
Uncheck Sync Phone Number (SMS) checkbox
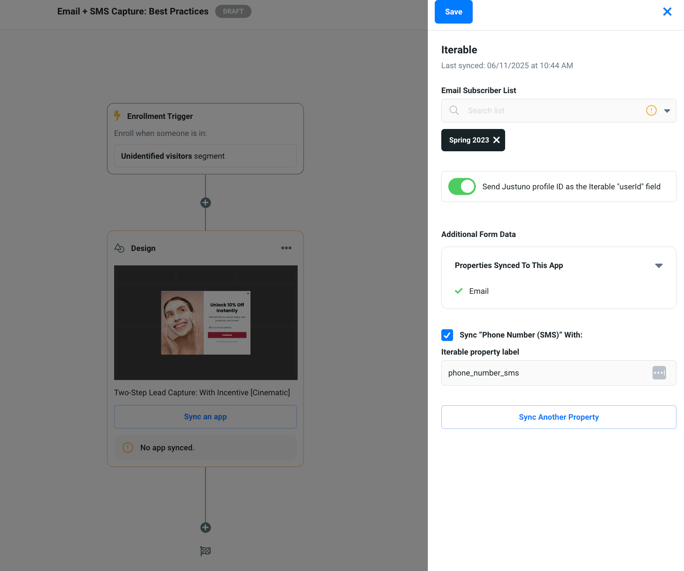[447, 335]
